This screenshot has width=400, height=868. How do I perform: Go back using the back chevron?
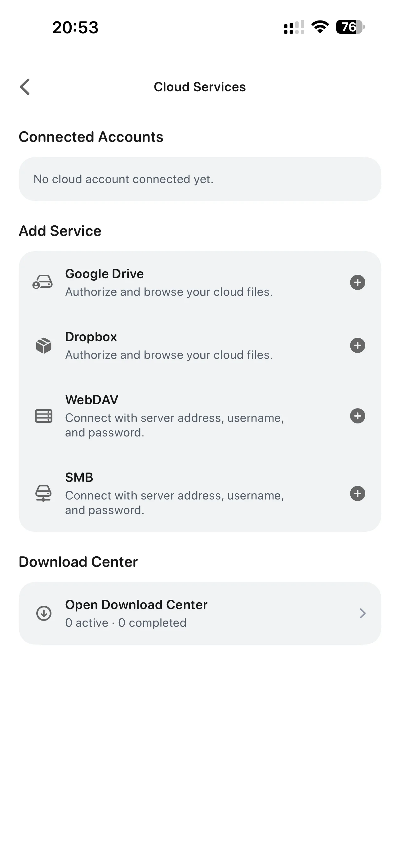[x=25, y=87]
